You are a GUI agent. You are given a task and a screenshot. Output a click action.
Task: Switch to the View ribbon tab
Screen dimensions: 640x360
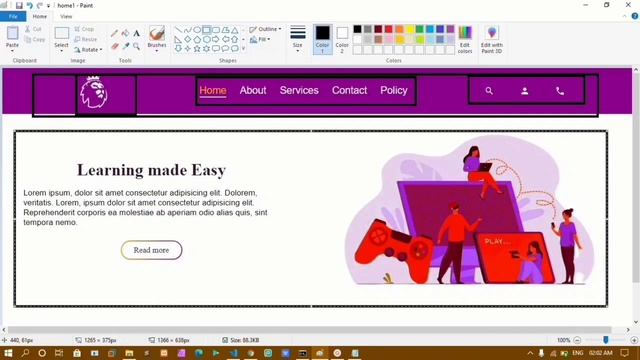point(66,16)
